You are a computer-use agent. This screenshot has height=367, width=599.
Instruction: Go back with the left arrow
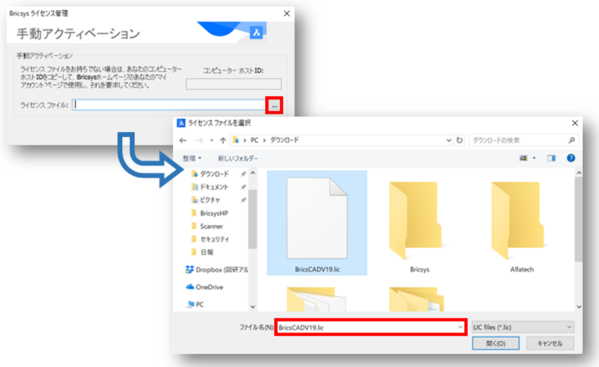point(183,141)
